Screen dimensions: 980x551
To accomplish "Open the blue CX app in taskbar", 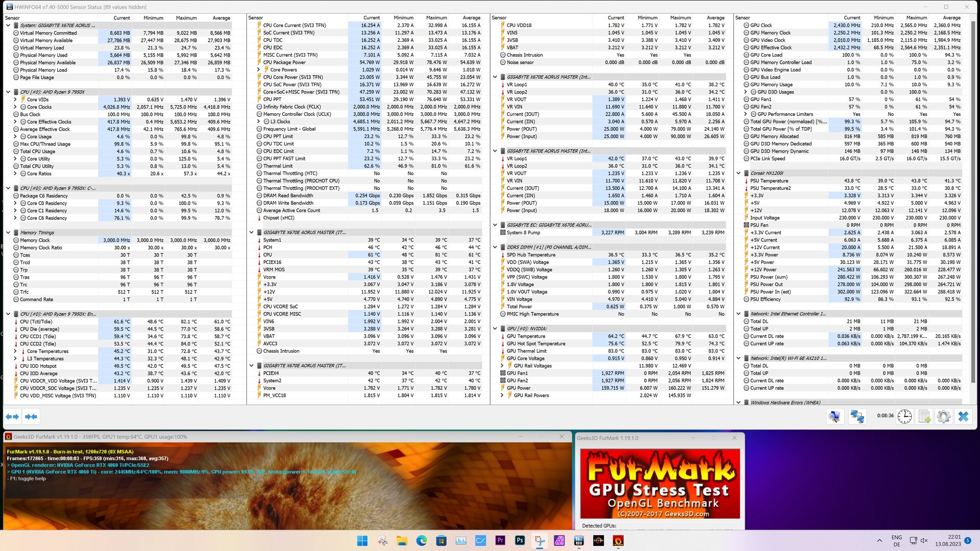I will (x=480, y=541).
